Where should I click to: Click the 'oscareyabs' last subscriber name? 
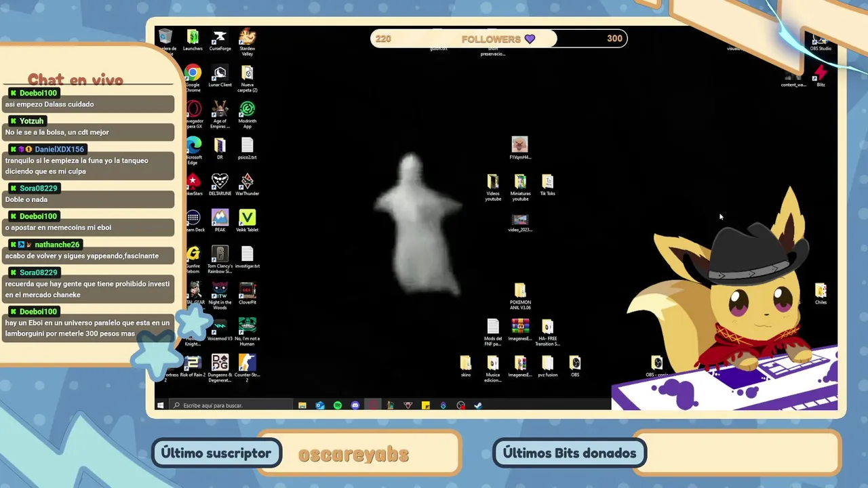(353, 454)
